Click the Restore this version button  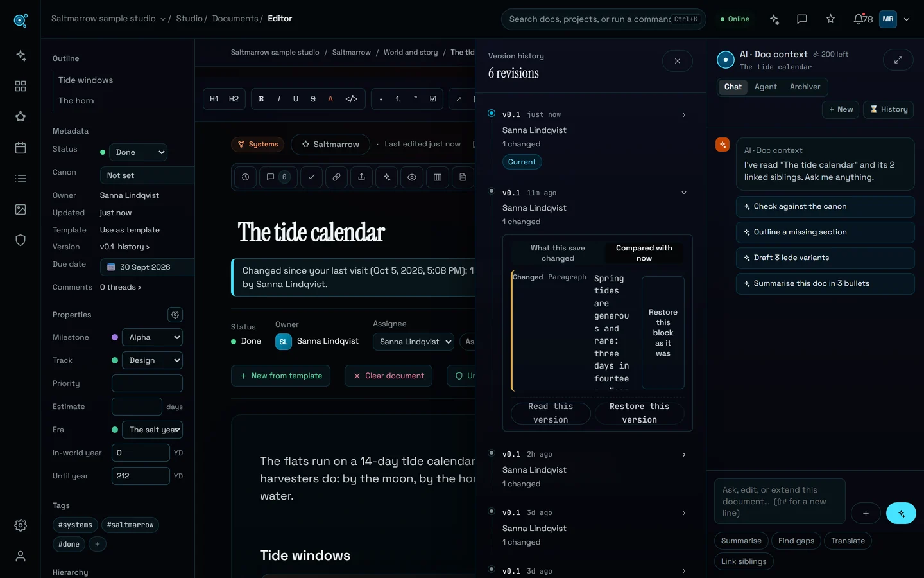click(640, 413)
